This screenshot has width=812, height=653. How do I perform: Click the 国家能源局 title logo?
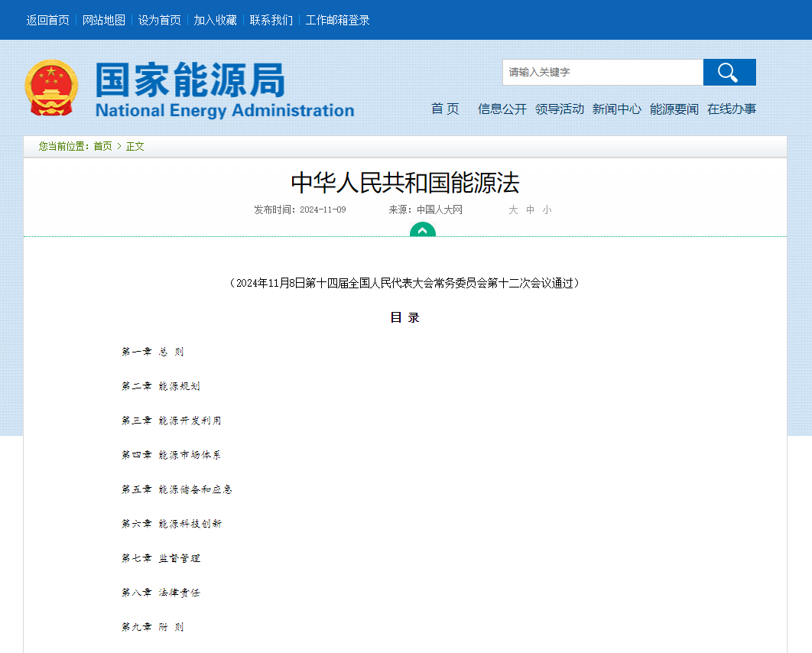(x=225, y=89)
